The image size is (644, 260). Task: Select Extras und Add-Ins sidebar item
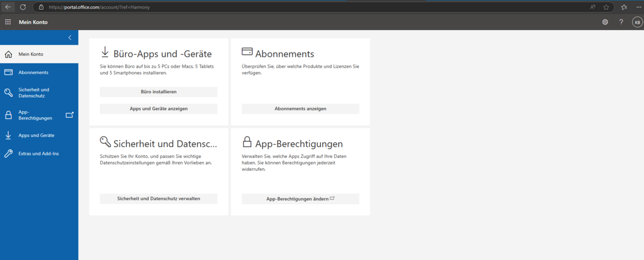(x=38, y=154)
